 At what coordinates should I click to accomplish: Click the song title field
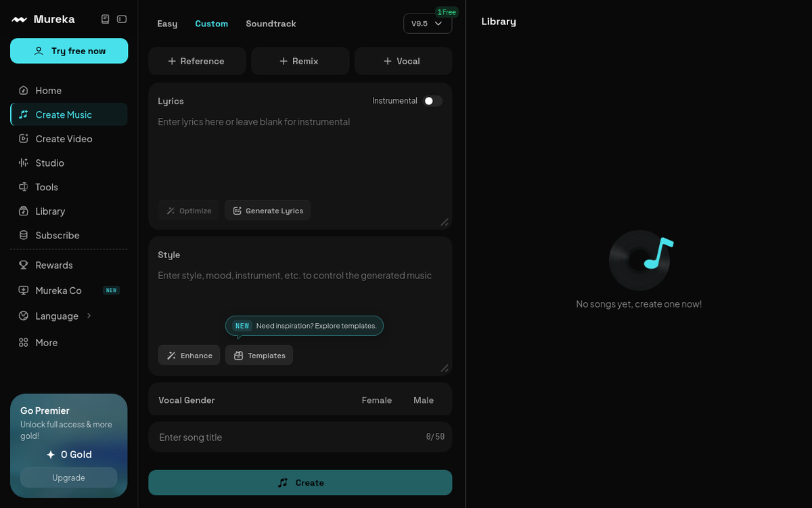[300, 437]
